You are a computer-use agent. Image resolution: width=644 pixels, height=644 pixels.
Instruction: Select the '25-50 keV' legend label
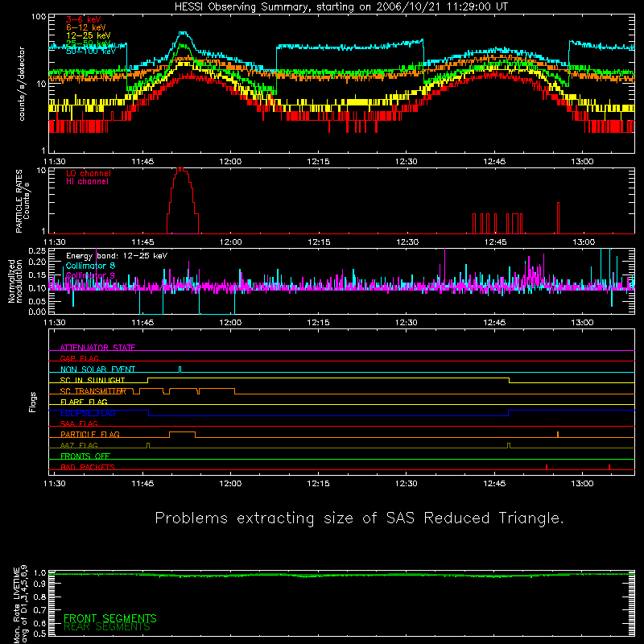(89, 43)
